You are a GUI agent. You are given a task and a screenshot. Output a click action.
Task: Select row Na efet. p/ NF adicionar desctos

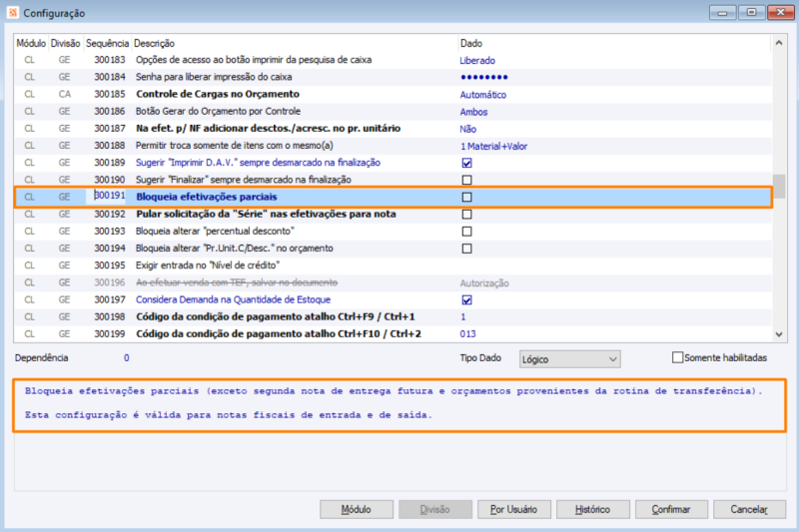tap(393, 129)
